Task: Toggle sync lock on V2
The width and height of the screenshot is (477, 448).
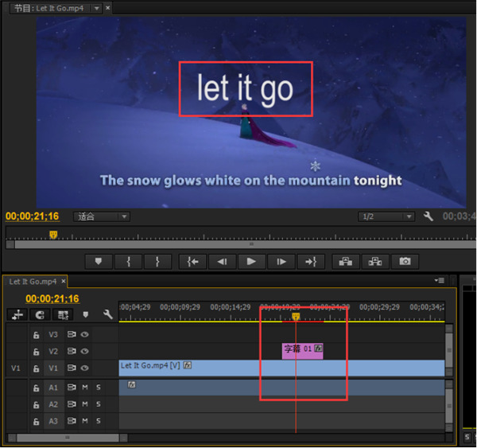Action: click(72, 351)
